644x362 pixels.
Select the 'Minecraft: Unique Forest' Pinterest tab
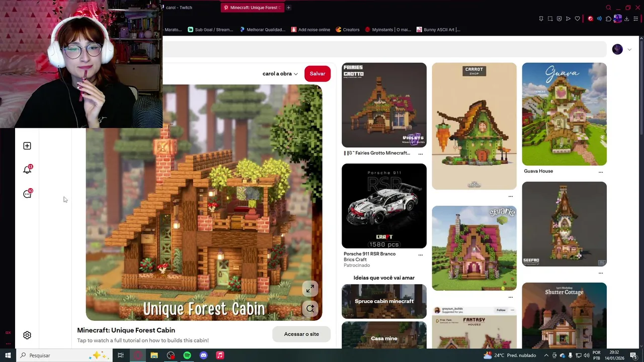click(x=252, y=8)
